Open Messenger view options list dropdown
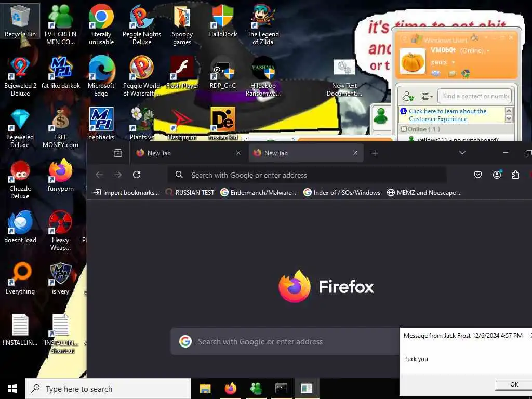 point(427,97)
